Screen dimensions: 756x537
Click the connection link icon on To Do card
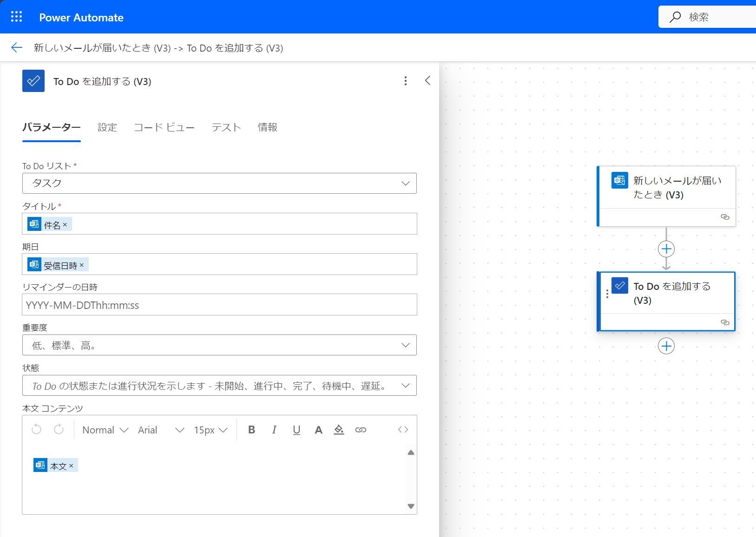pos(725,322)
